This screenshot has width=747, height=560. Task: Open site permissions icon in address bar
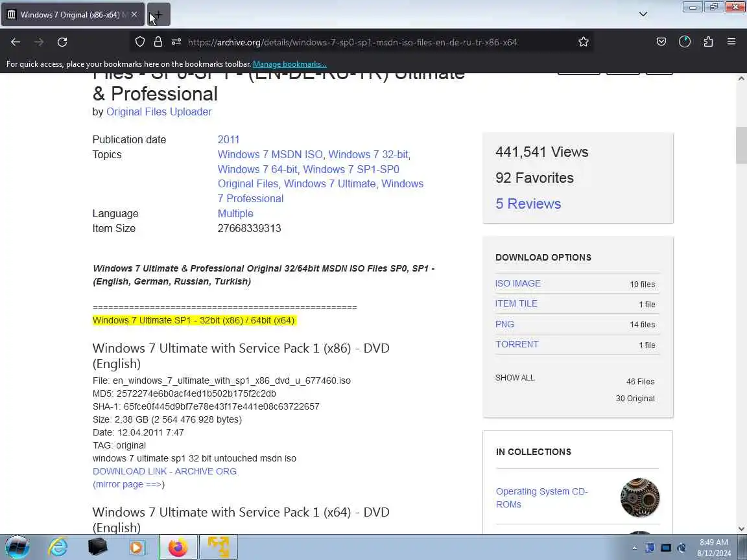176,42
